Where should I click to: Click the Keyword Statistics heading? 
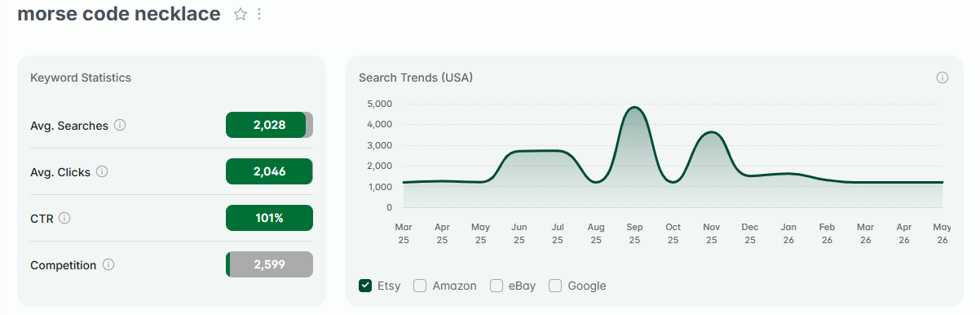point(81,78)
